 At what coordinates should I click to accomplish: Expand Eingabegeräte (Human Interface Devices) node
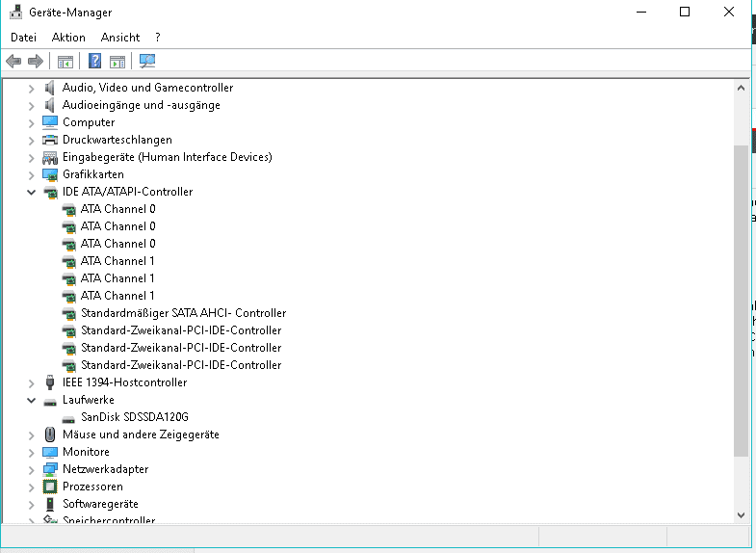[x=32, y=158]
